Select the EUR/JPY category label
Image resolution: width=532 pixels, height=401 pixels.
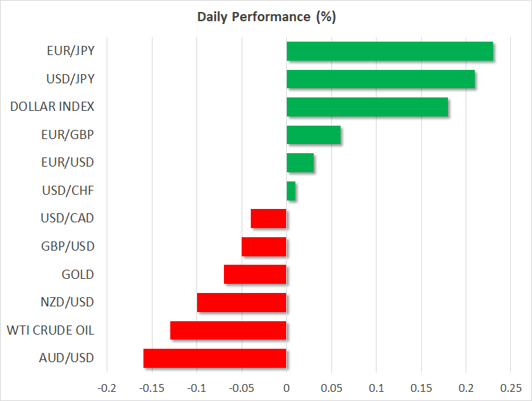pyautogui.click(x=71, y=51)
